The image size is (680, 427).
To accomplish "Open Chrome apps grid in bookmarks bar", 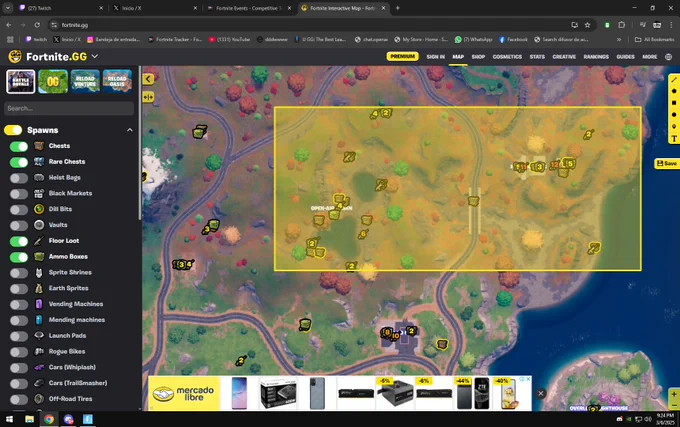I will click(x=10, y=39).
